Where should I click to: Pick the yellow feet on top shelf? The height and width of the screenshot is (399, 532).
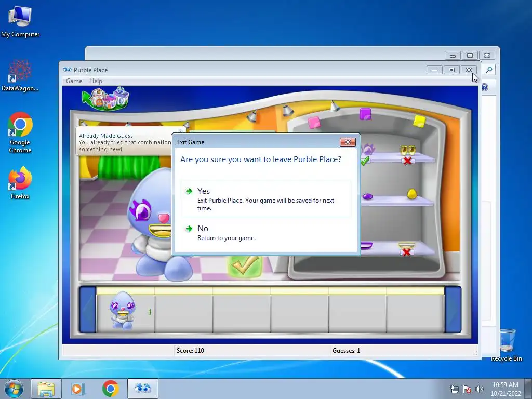407,150
